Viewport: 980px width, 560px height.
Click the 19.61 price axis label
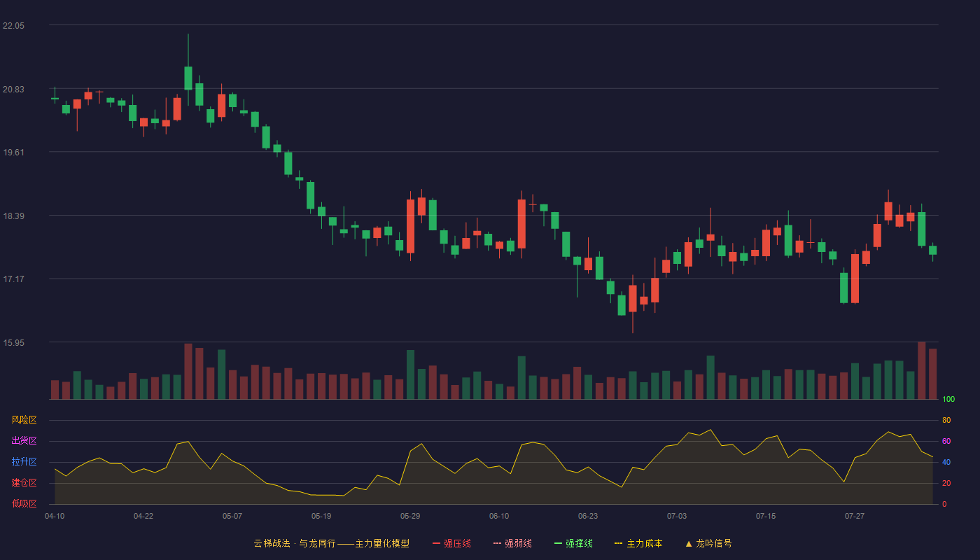point(14,153)
